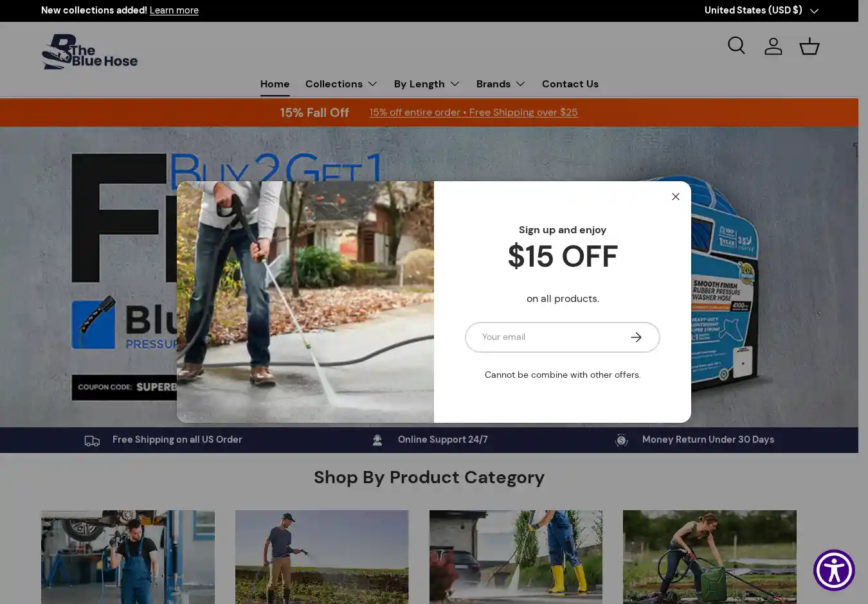Image resolution: width=868 pixels, height=604 pixels.
Task: Click the delivery truck shipping icon
Action: 92,441
